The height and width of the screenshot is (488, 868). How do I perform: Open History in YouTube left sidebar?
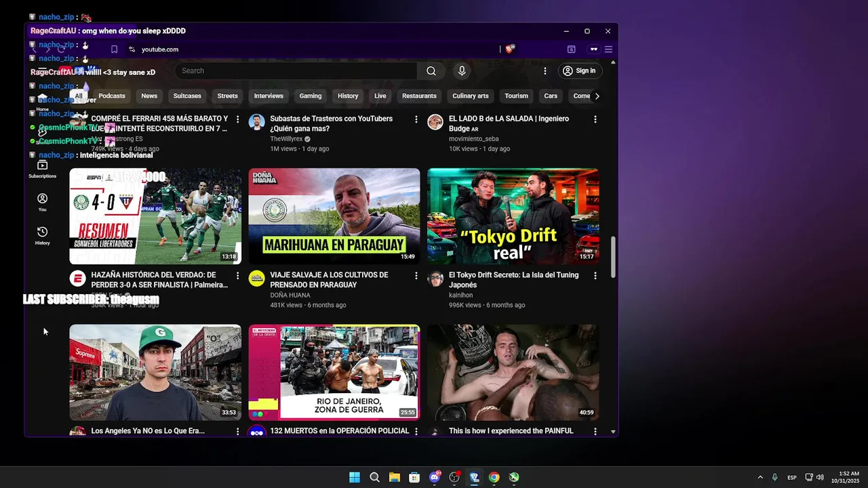tap(42, 236)
